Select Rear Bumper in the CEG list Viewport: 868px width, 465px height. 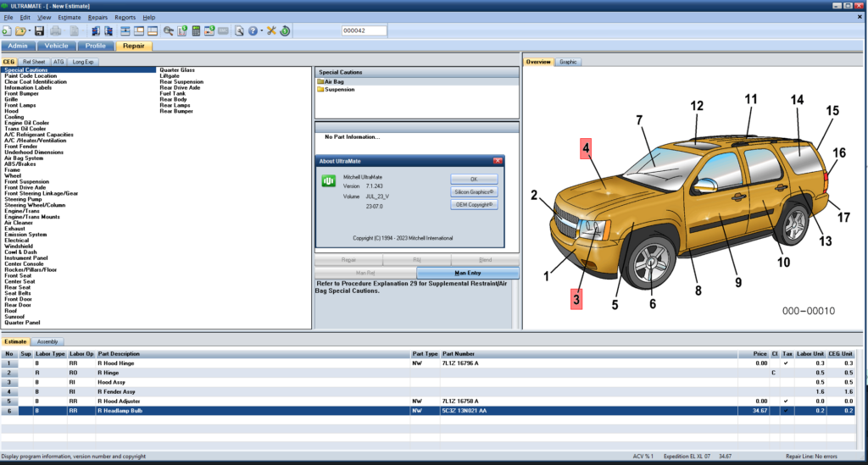tap(176, 111)
